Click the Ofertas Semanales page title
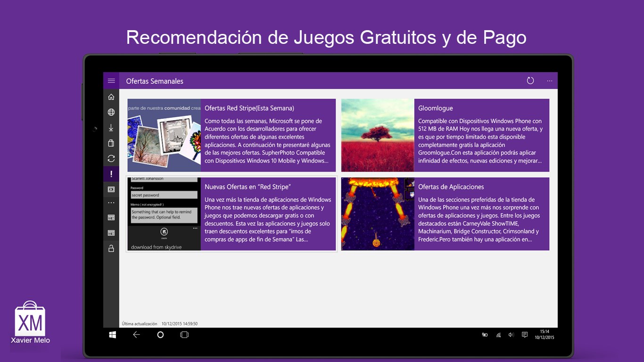Screen dimensions: 644x362 155,81
